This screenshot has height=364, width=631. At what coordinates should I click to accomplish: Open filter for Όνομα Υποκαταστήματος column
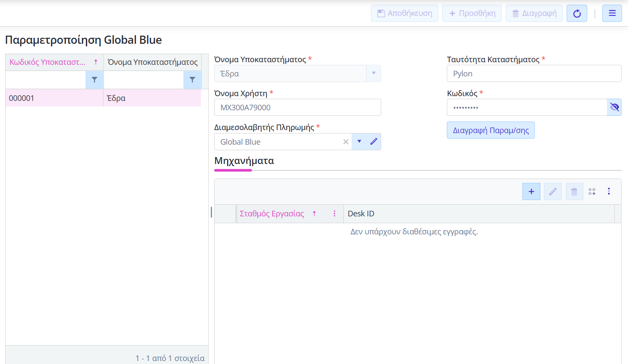tap(192, 80)
